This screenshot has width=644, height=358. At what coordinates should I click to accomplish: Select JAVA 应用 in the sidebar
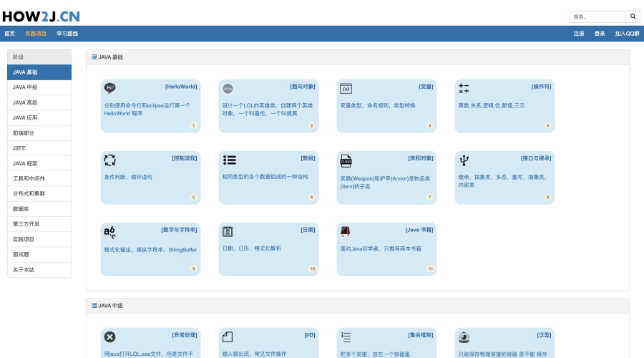[39, 118]
